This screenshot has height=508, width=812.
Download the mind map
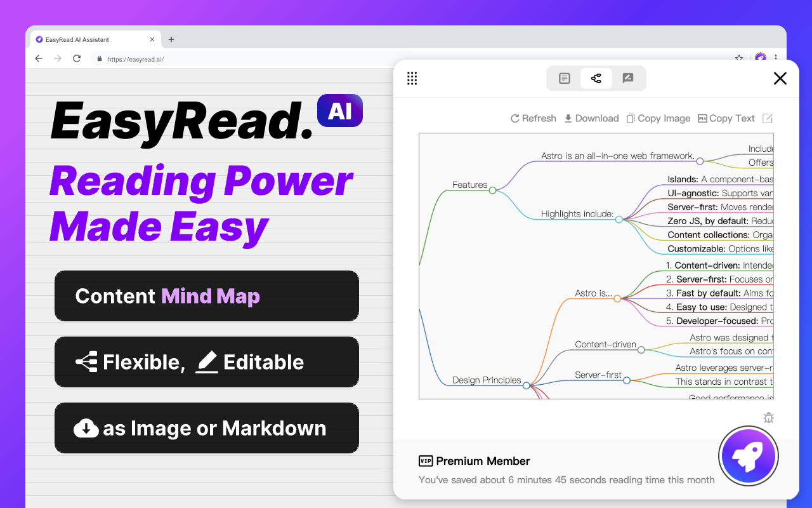591,118
